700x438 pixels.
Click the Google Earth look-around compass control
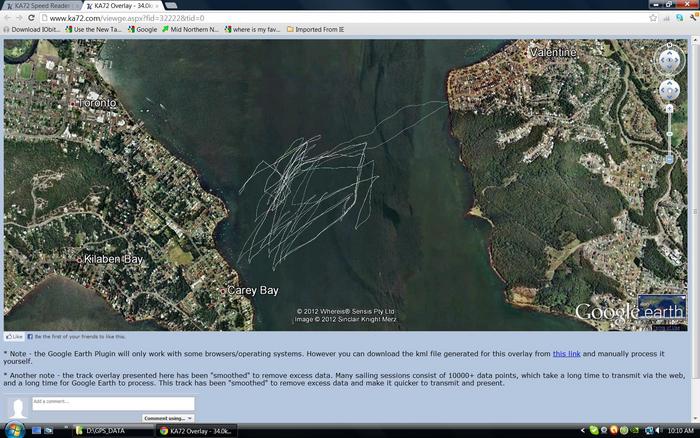[x=669, y=59]
